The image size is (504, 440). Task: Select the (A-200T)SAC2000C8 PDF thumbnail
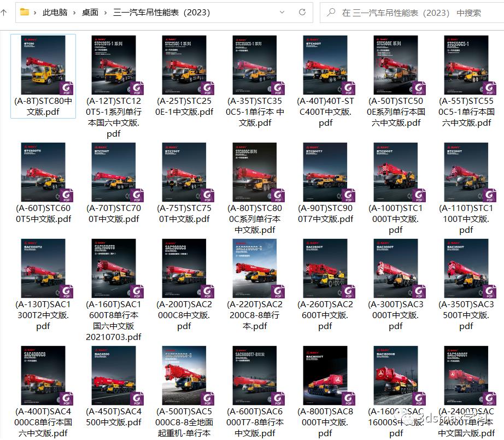[184, 268]
